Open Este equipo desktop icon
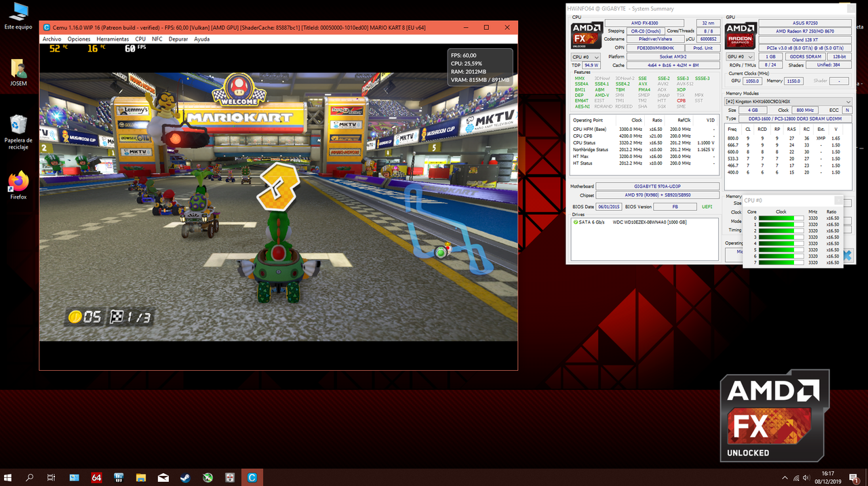 click(18, 16)
